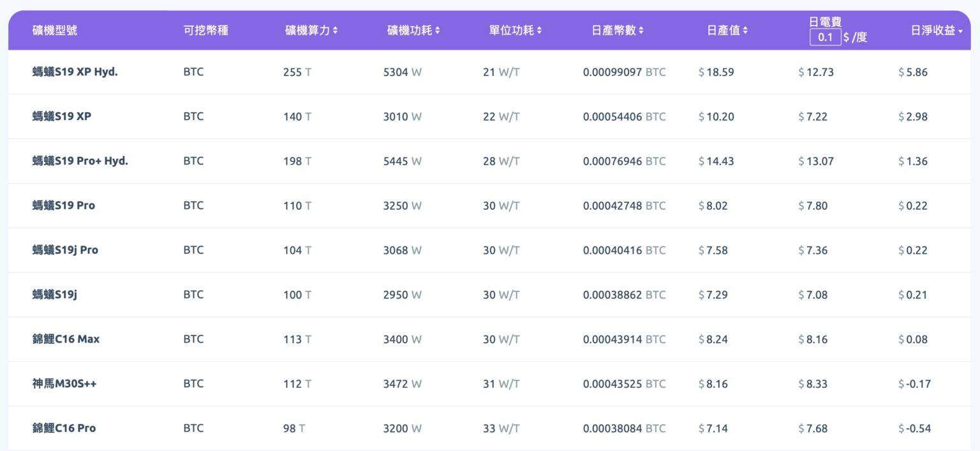Open the 神馬M30S++ miner entry
980x451 pixels.
[x=64, y=383]
